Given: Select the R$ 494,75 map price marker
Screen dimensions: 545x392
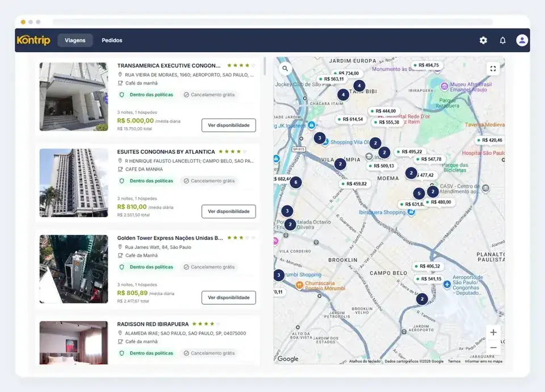Looking at the screenshot, I should pyautogui.click(x=426, y=65).
